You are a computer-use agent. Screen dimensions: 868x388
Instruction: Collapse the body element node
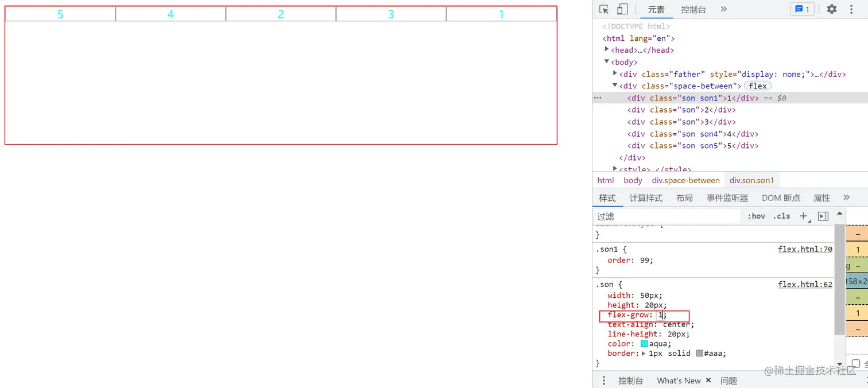(606, 61)
